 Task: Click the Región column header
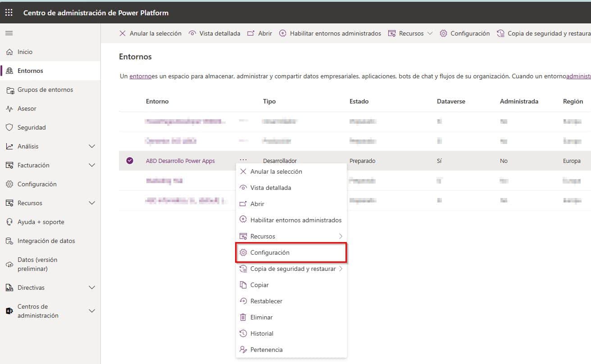click(573, 101)
